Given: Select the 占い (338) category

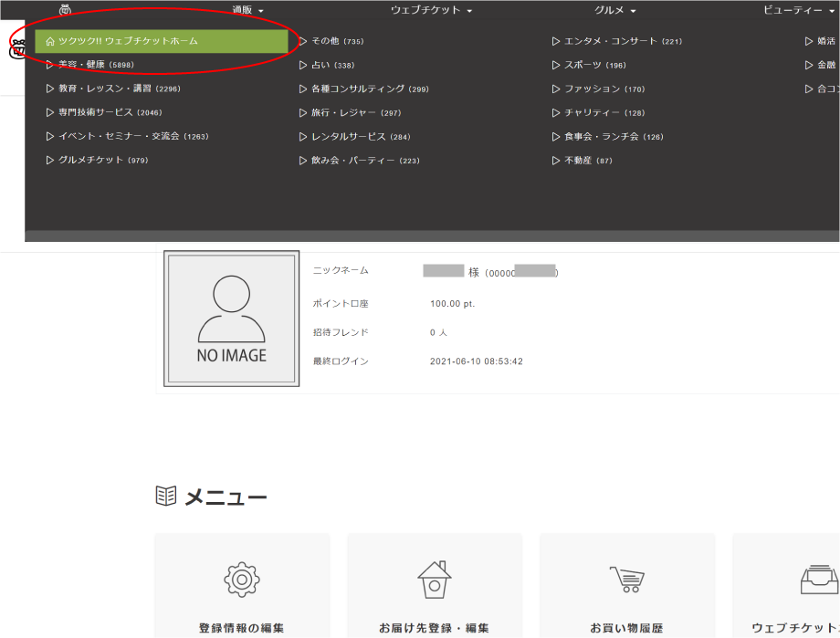Looking at the screenshot, I should pos(327,65).
